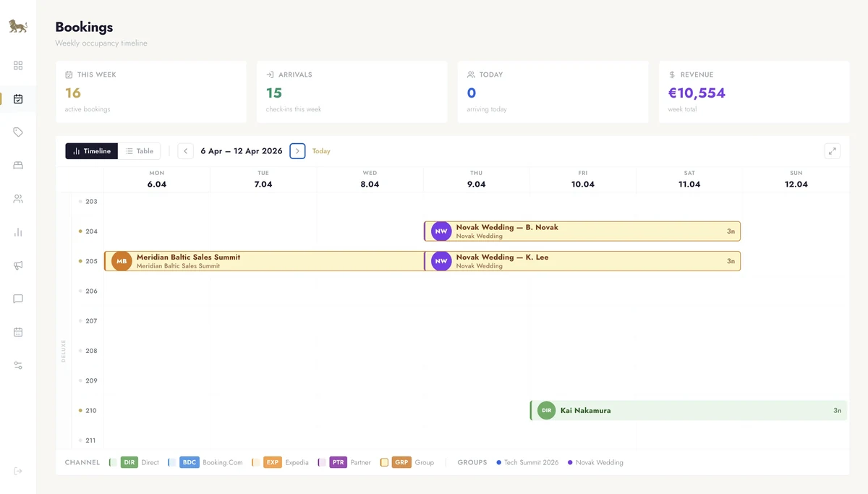Click the SUN 12.04 column header
The image size is (868, 494).
(x=796, y=179)
